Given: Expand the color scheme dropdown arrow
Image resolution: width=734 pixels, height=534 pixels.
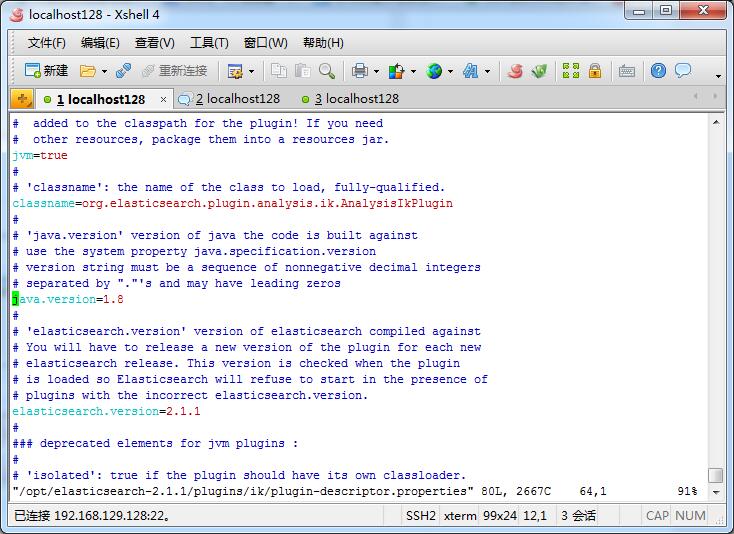Looking at the screenshot, I should tap(413, 72).
